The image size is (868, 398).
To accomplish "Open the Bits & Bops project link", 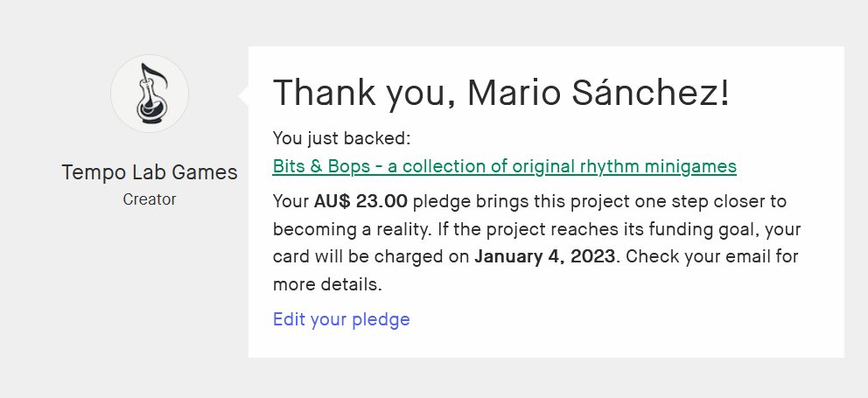I will click(504, 166).
